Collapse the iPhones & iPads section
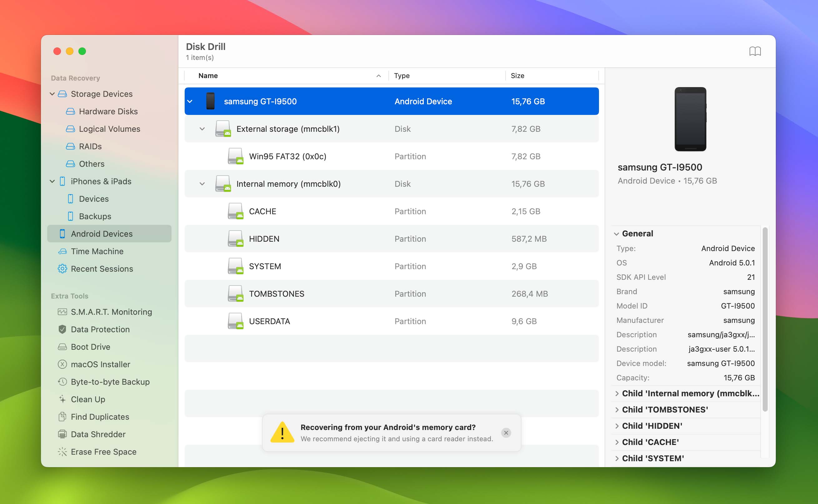818x504 pixels. 52,181
